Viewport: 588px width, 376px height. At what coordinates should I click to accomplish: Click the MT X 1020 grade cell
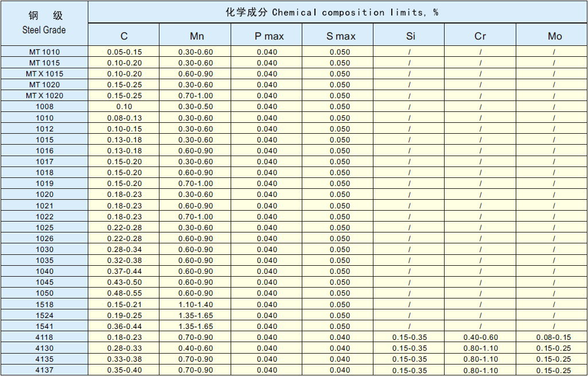(x=44, y=96)
